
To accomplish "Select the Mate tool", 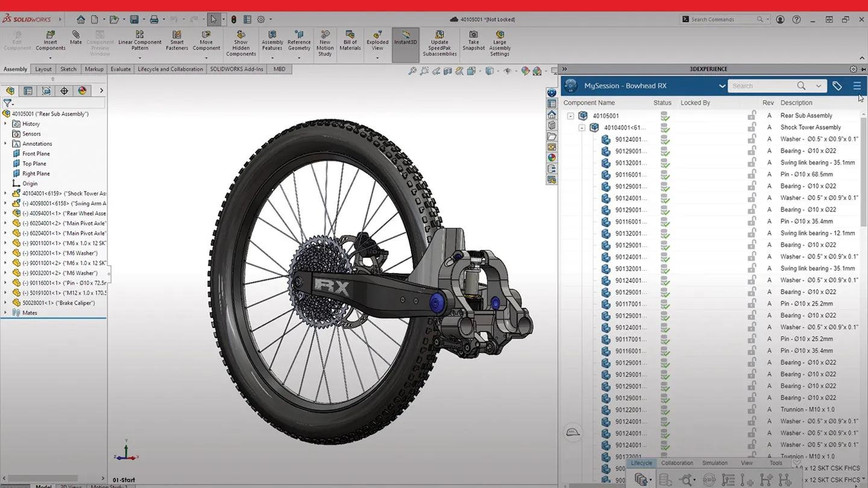I will tap(76, 40).
